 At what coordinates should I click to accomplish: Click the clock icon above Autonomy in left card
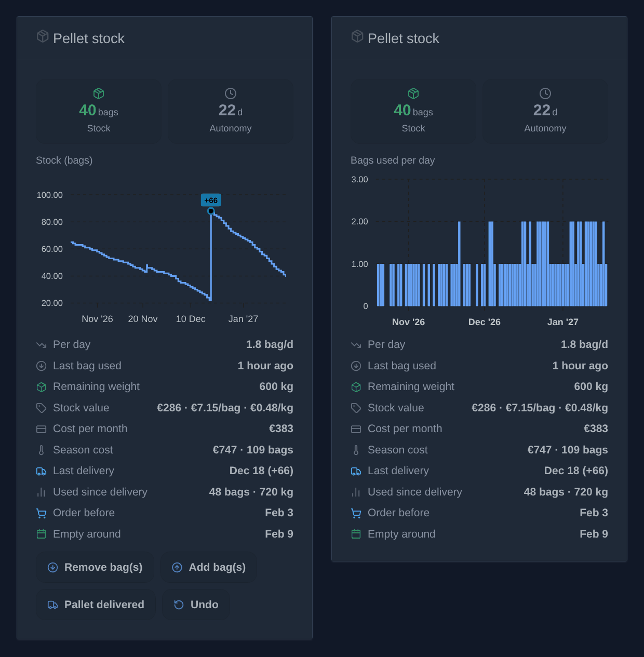pos(231,93)
